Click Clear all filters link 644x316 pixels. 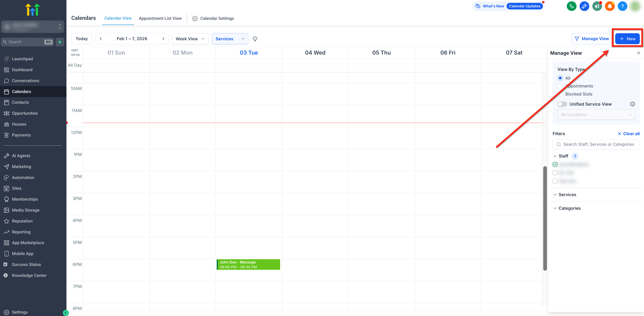(x=629, y=134)
